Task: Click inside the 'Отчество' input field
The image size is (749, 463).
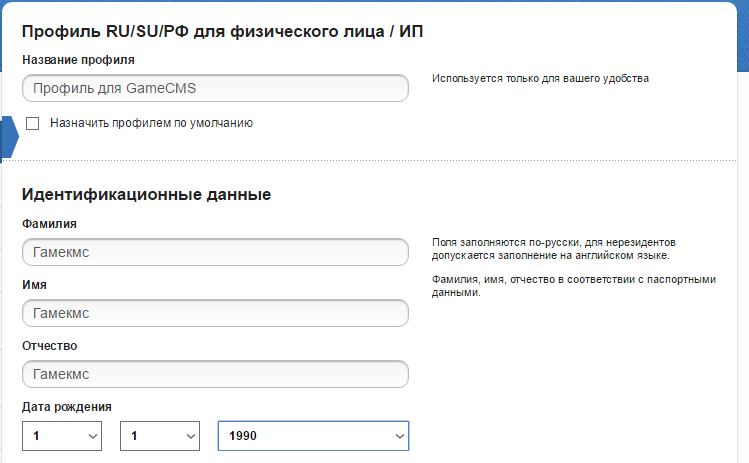Action: (215, 374)
